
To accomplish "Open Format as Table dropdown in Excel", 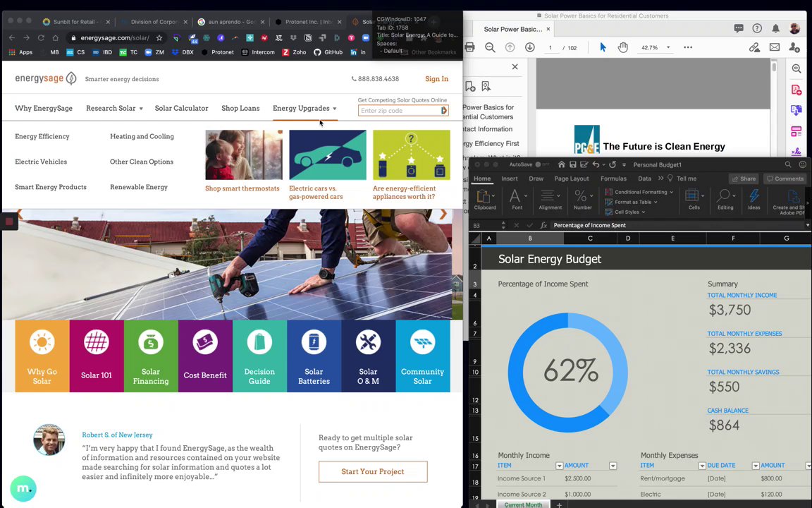I will (632, 202).
